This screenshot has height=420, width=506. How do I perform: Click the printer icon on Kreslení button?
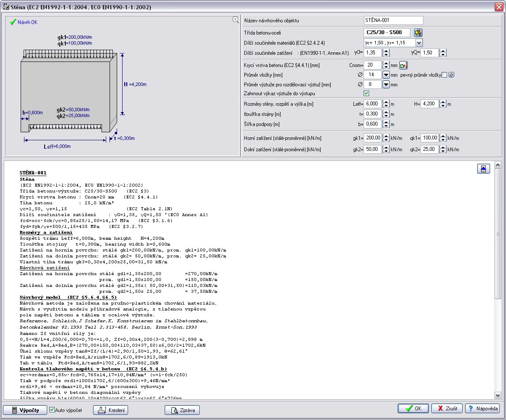coord(102,410)
